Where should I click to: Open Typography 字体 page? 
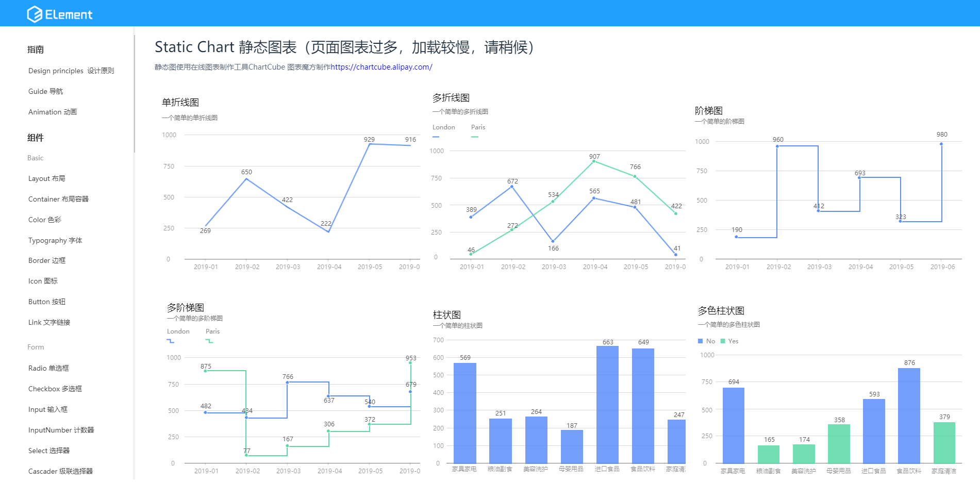coord(55,240)
